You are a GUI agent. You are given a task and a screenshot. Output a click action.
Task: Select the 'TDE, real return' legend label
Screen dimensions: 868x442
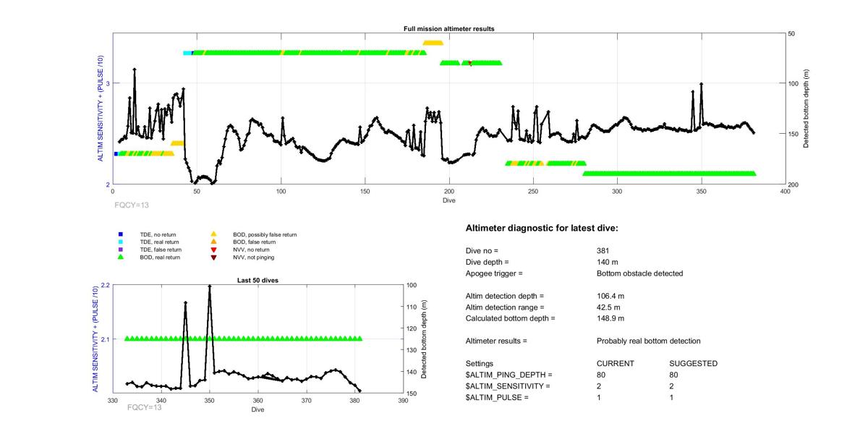coord(160,242)
